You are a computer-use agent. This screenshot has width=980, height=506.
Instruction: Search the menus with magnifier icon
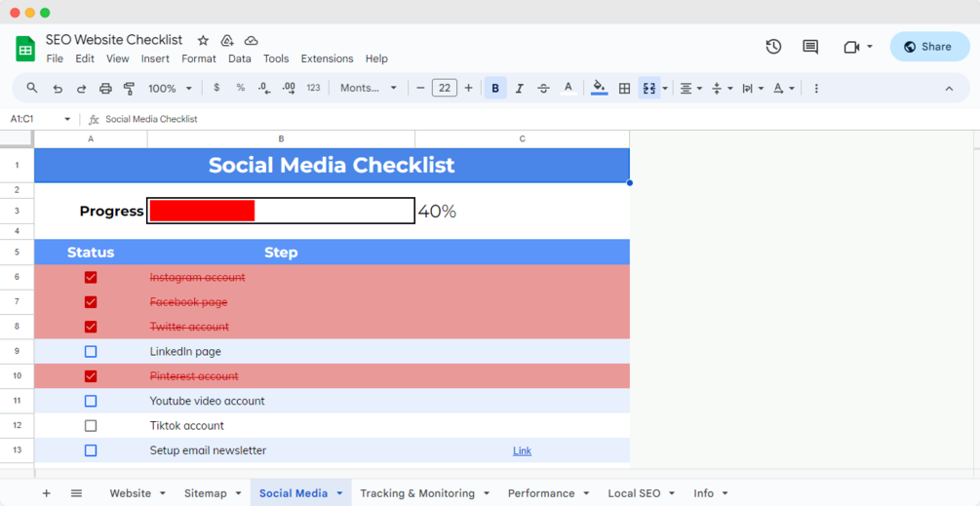click(32, 88)
